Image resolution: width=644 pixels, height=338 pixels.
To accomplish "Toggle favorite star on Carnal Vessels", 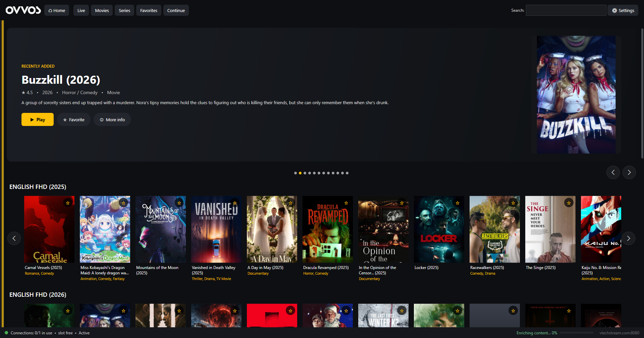I will pos(68,203).
